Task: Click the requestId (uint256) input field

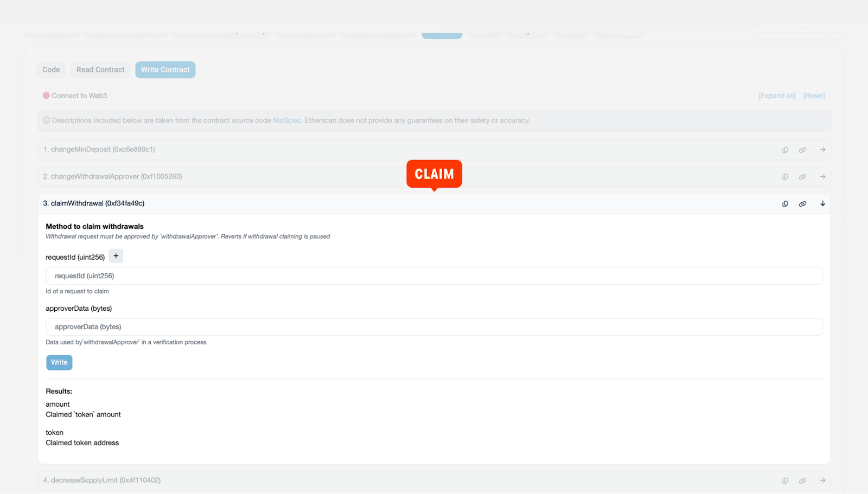Action: [434, 275]
